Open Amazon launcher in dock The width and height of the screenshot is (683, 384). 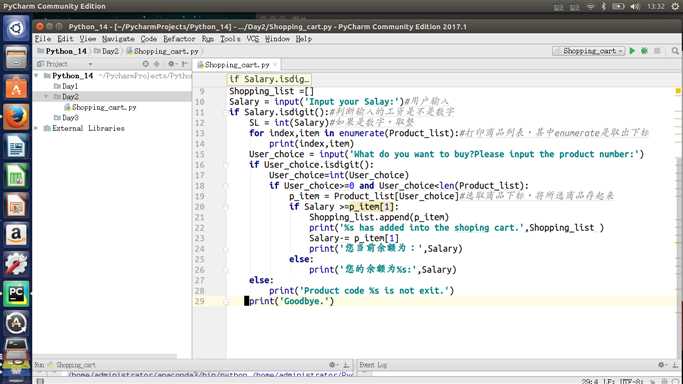pyautogui.click(x=16, y=235)
